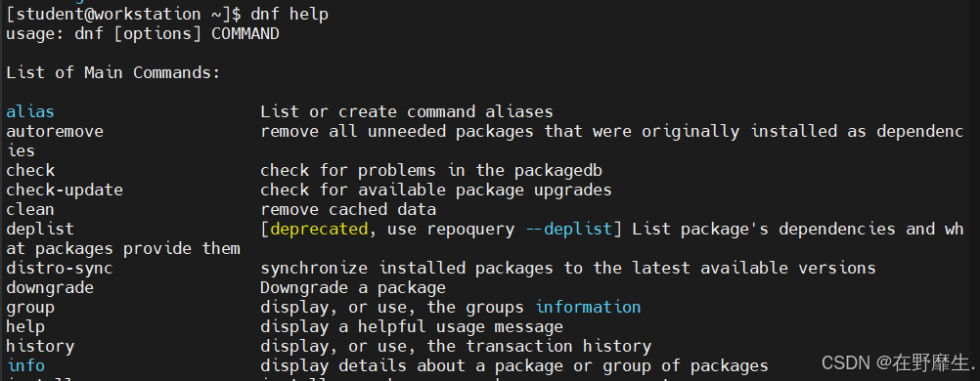Click the 'deplist' command entry
The width and height of the screenshot is (980, 381).
point(40,229)
